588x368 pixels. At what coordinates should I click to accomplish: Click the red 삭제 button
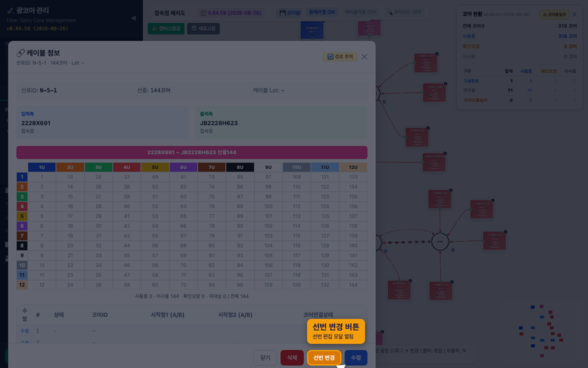tap(292, 358)
